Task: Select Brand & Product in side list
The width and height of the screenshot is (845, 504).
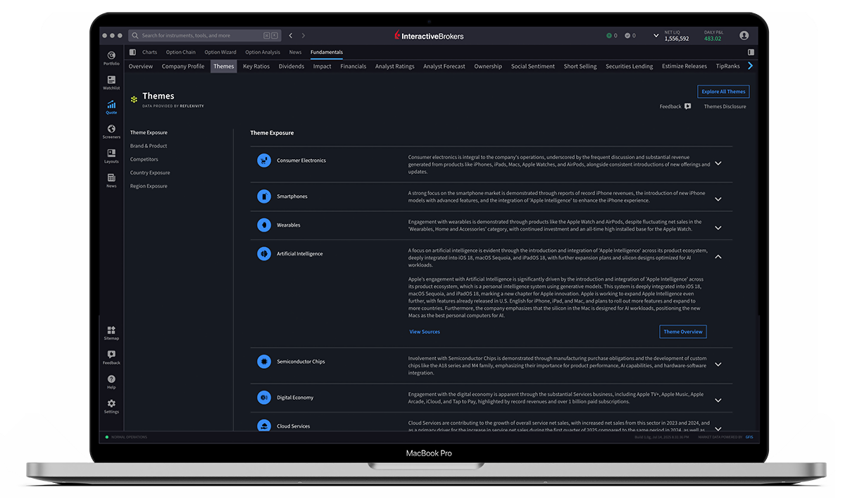Action: point(149,146)
